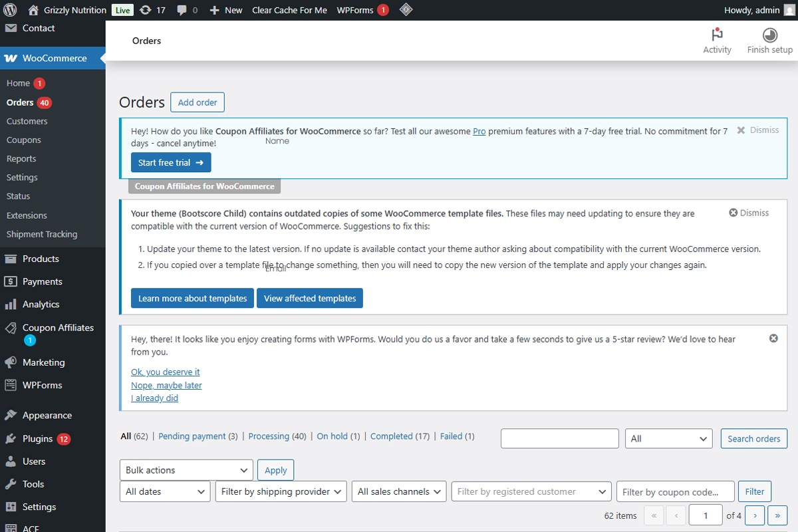This screenshot has width=798, height=532.
Task: Click the plus New icon
Action: pyautogui.click(x=214, y=11)
